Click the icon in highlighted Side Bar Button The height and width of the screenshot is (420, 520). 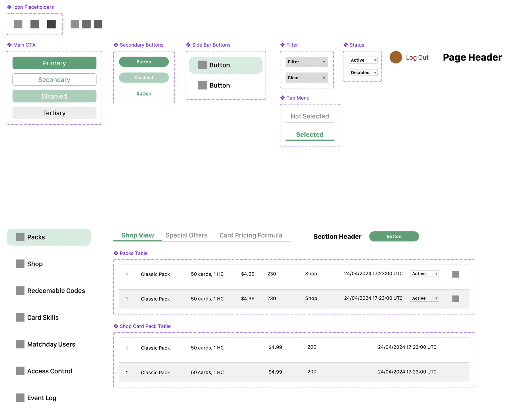tap(202, 65)
